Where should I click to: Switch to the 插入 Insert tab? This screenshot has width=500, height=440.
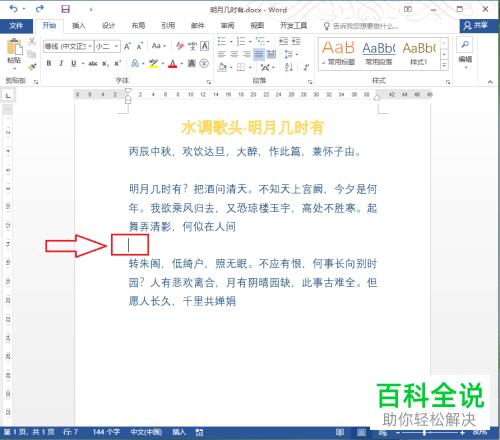(x=79, y=26)
